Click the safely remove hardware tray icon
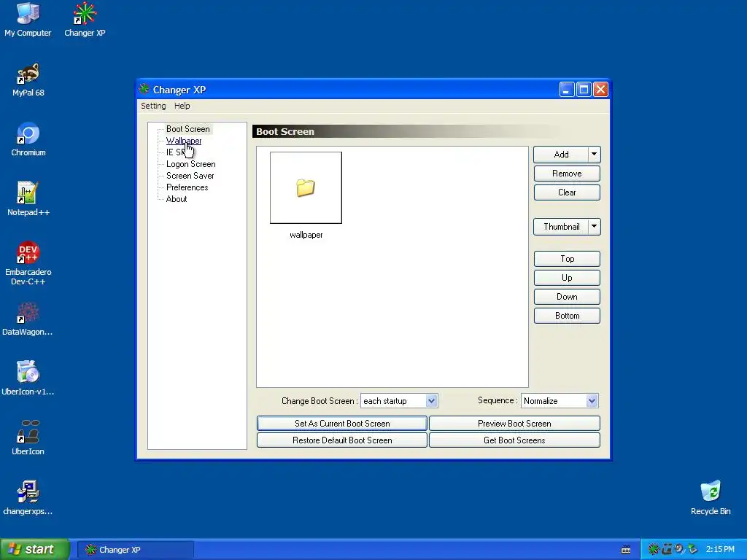Viewport: 747px width, 560px height. [x=692, y=549]
